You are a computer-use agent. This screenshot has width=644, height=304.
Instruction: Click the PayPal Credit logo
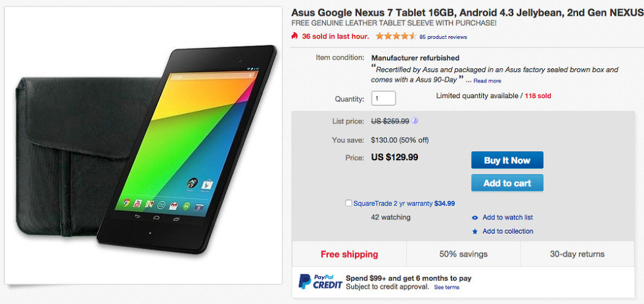click(x=318, y=282)
